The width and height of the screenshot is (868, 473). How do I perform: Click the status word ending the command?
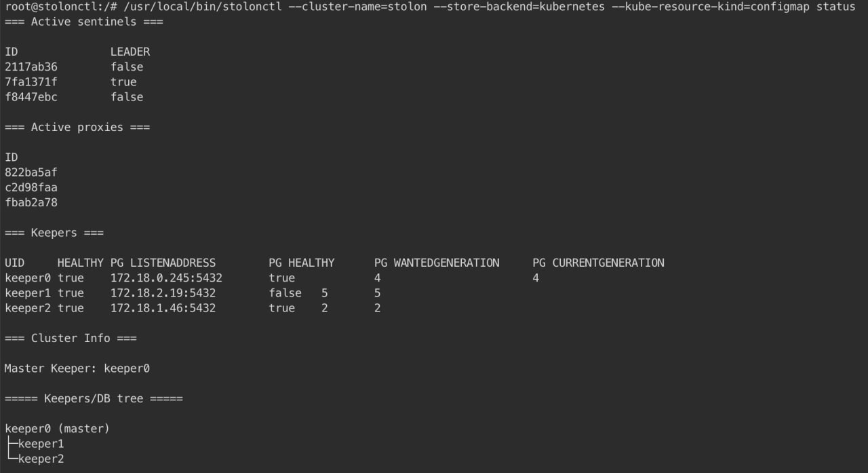click(836, 7)
